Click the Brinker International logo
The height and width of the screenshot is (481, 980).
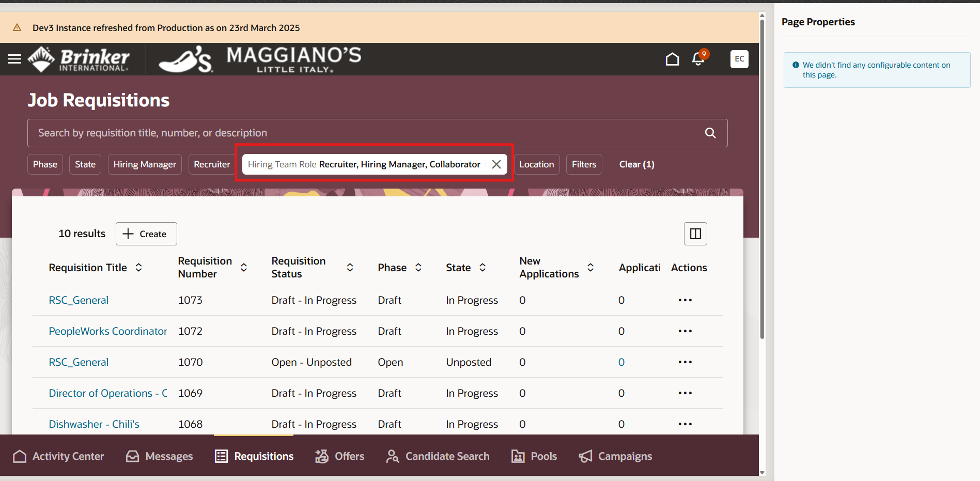coord(79,59)
